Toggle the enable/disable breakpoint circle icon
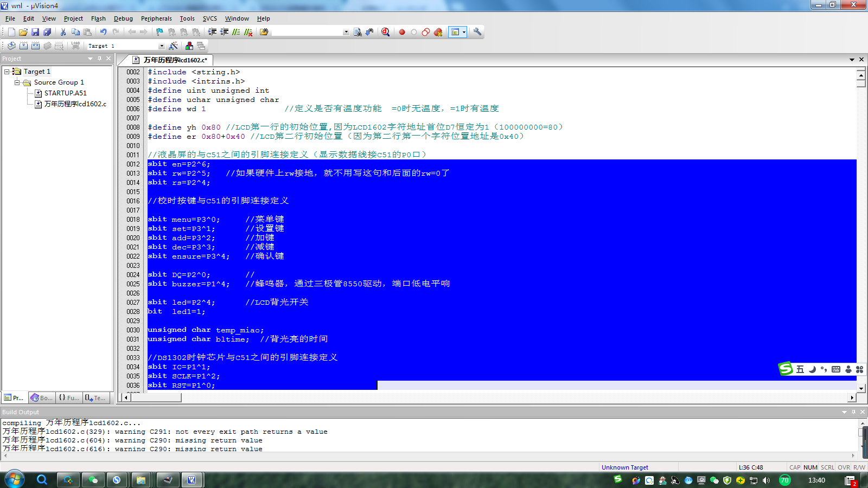Viewport: 868px width, 488px height. pyautogui.click(x=414, y=32)
